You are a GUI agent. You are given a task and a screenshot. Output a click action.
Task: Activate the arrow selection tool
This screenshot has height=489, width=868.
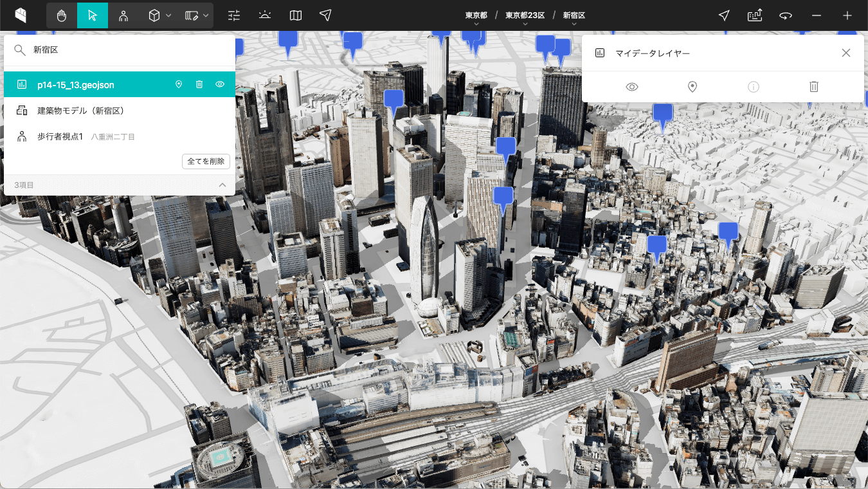[x=93, y=15]
